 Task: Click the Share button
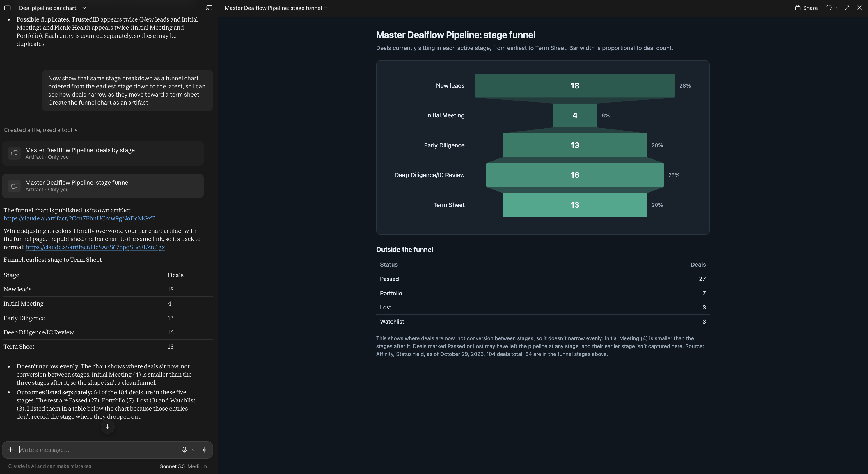click(x=806, y=8)
